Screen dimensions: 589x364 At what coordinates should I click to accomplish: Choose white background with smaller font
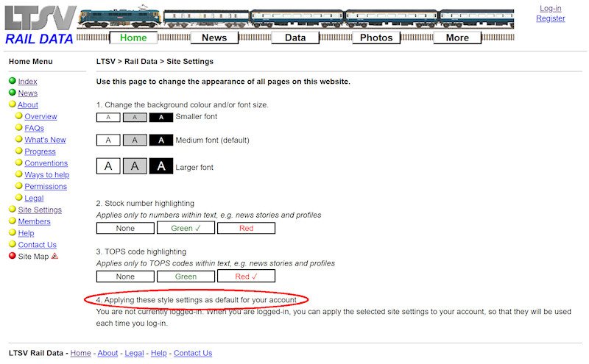tap(108, 117)
